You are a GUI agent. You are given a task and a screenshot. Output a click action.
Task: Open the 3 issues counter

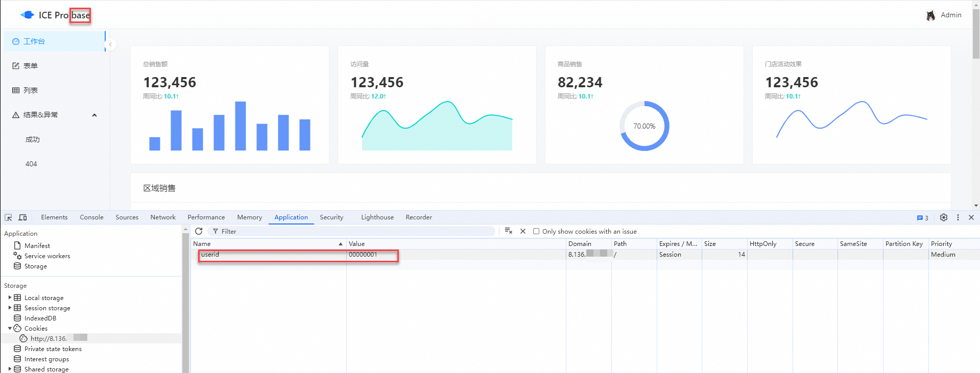pos(922,218)
